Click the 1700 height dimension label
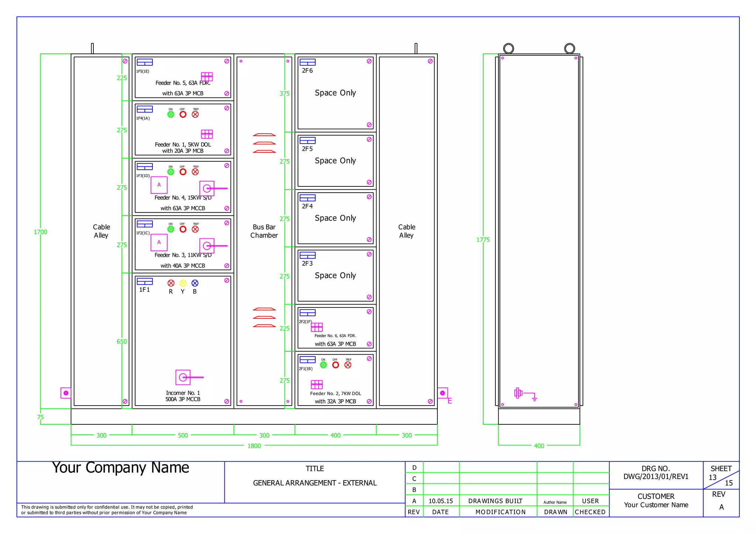 [41, 232]
